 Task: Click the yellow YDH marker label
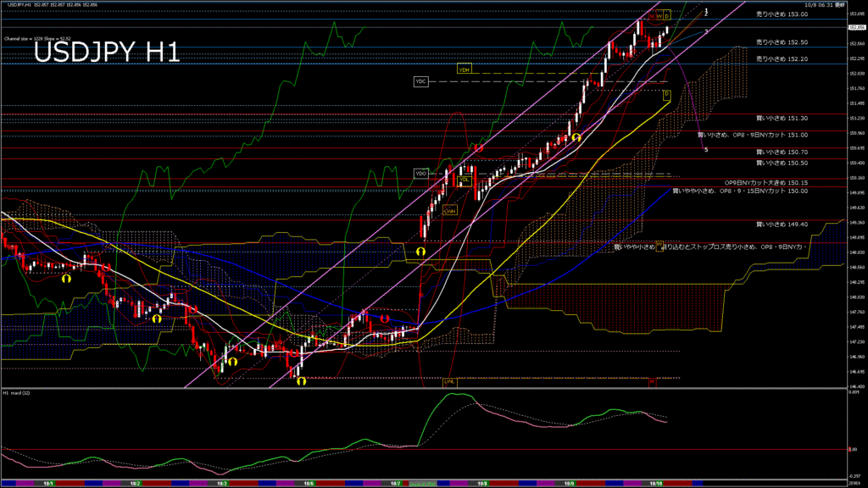click(464, 69)
